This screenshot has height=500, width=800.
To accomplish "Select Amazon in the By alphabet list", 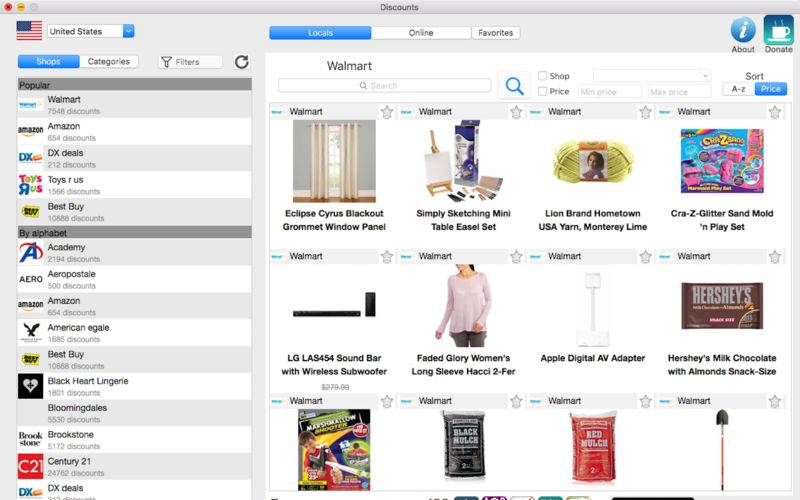I will 134,306.
